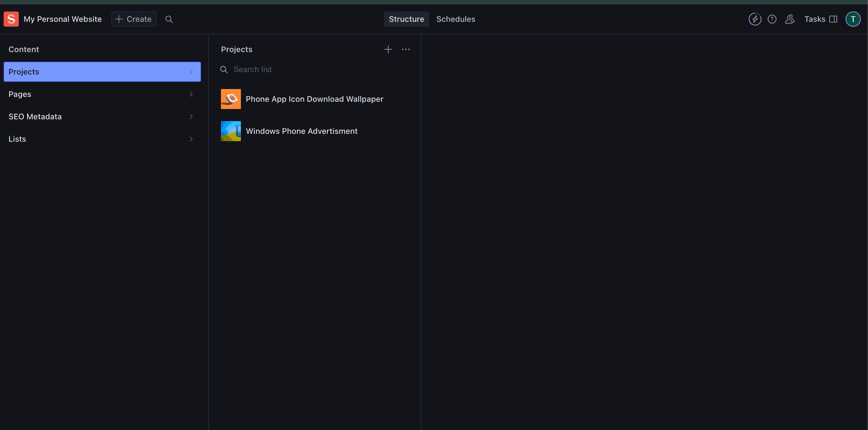868x430 pixels.
Task: Select Projects in the Content list
Action: [x=102, y=72]
